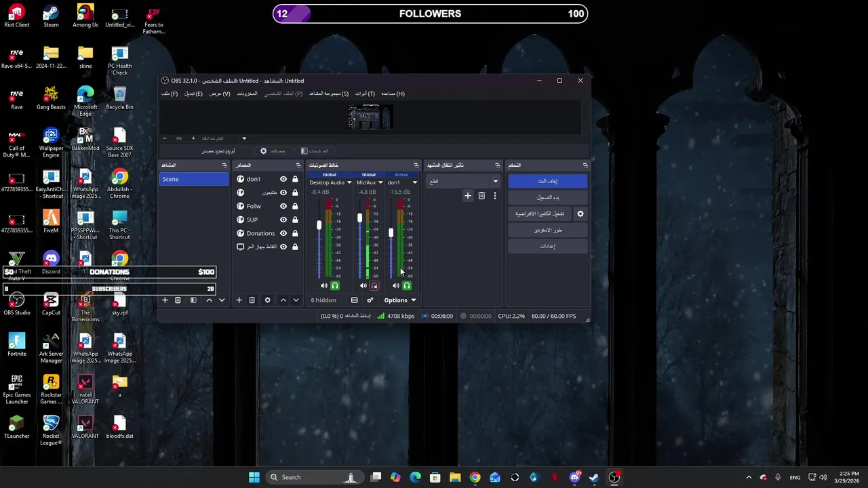Image resolution: width=868 pixels, height=488 pixels.
Task: Undock the audio mixer panel
Action: click(x=416, y=165)
